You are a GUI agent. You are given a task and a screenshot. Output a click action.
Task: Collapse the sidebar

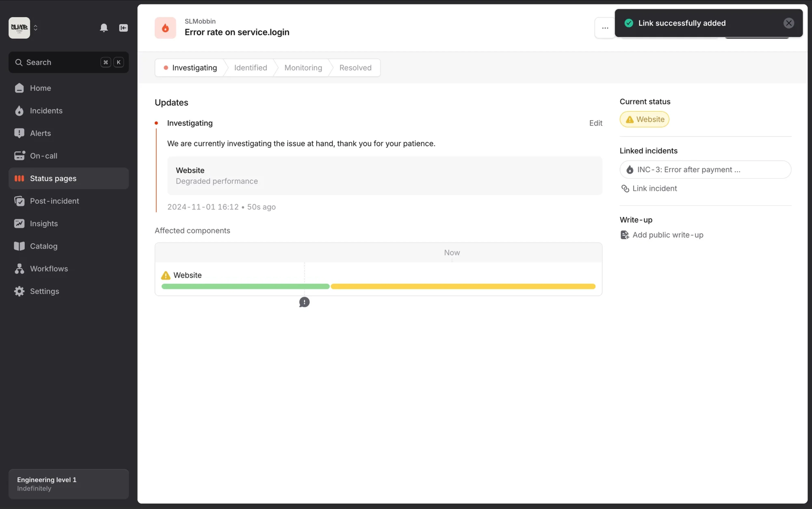(123, 28)
